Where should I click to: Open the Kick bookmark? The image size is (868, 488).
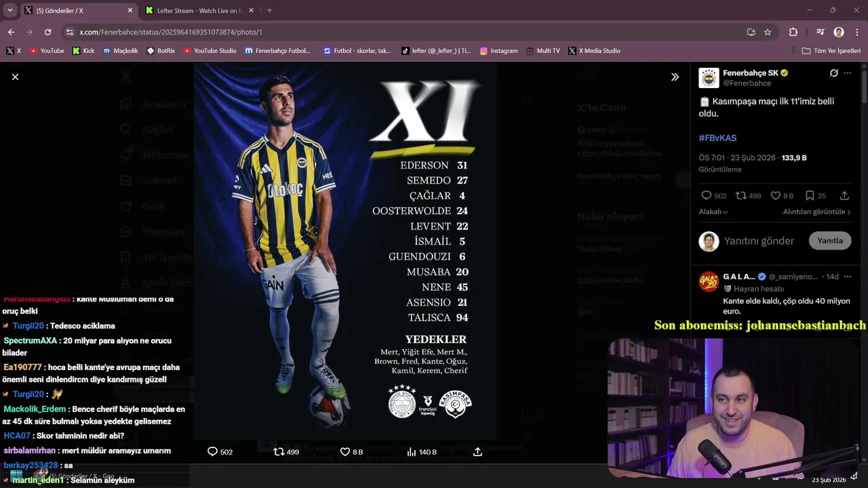point(83,51)
